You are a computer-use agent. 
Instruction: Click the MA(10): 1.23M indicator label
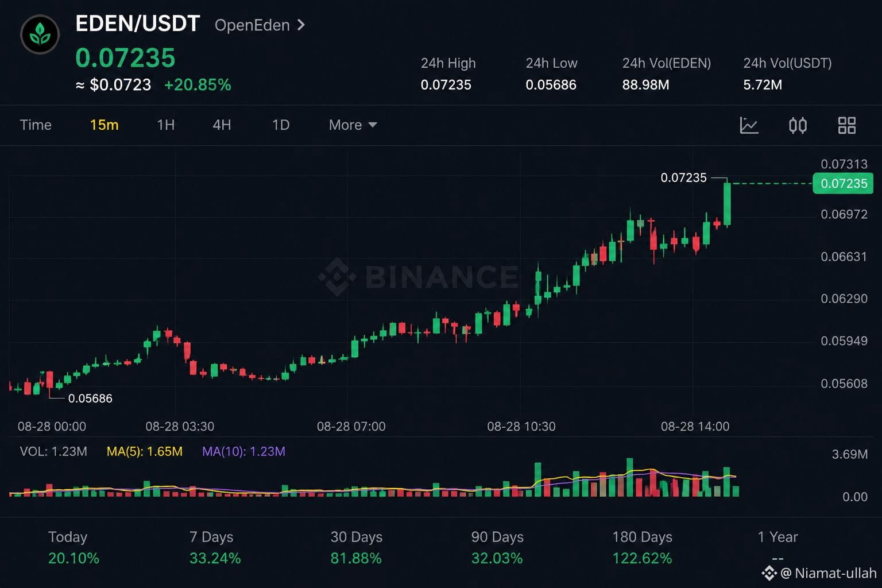(x=243, y=452)
